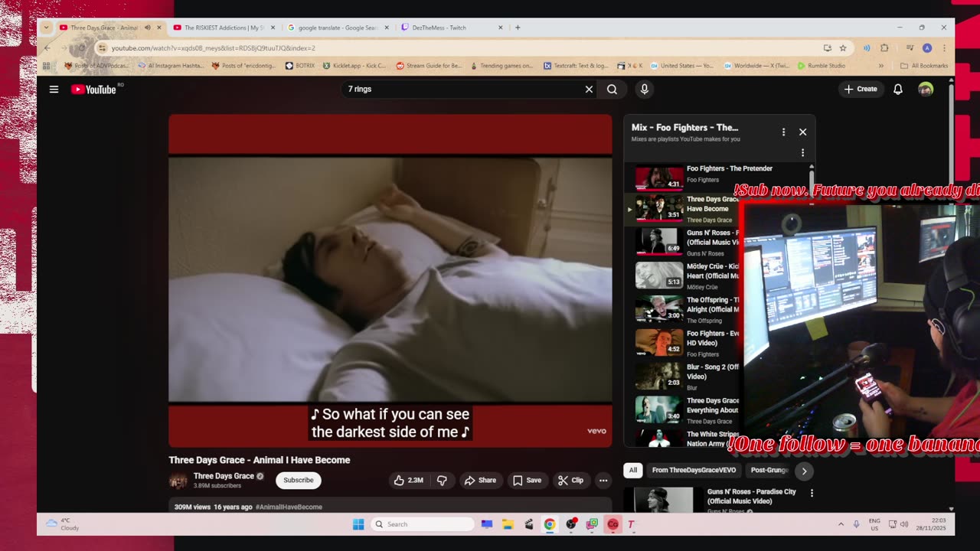This screenshot has height=551, width=980.
Task: Open the BOTRIX bookmark
Action: click(x=300, y=66)
